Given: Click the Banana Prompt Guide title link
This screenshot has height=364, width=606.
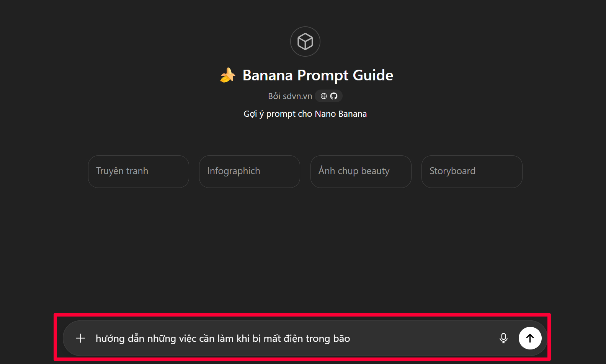Looking at the screenshot, I should click(317, 75).
